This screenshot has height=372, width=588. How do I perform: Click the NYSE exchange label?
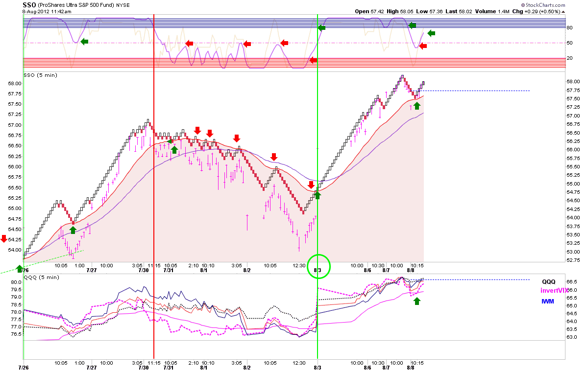click(x=122, y=5)
